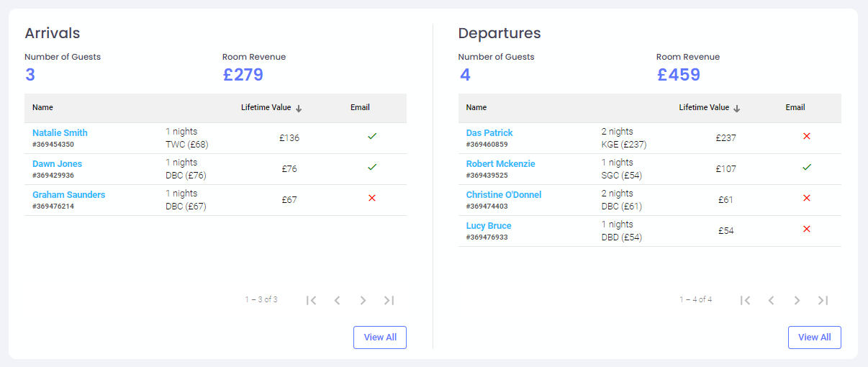Go to next page in Departures table
Viewport: 868px width, 367px height.
(797, 301)
